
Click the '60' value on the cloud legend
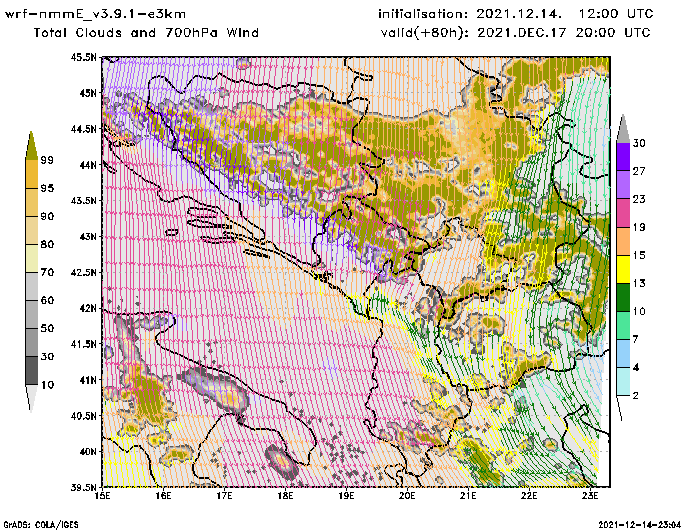pyautogui.click(x=47, y=300)
